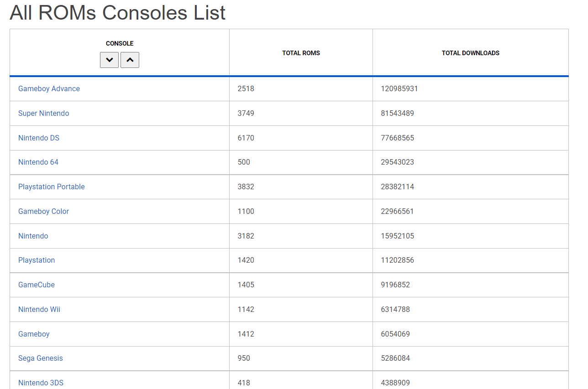This screenshot has width=588, height=389.
Task: Click downloads count 28382114
Action: tap(398, 187)
